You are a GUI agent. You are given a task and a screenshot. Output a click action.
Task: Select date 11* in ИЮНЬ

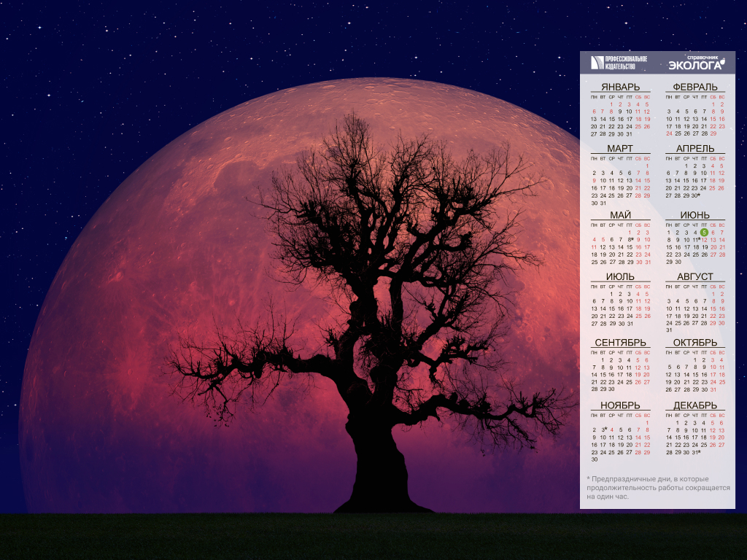point(697,239)
